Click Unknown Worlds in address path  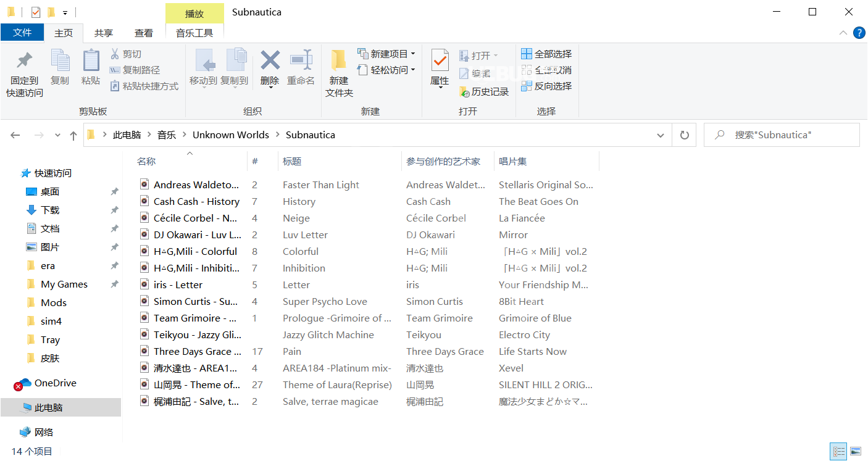tap(231, 135)
